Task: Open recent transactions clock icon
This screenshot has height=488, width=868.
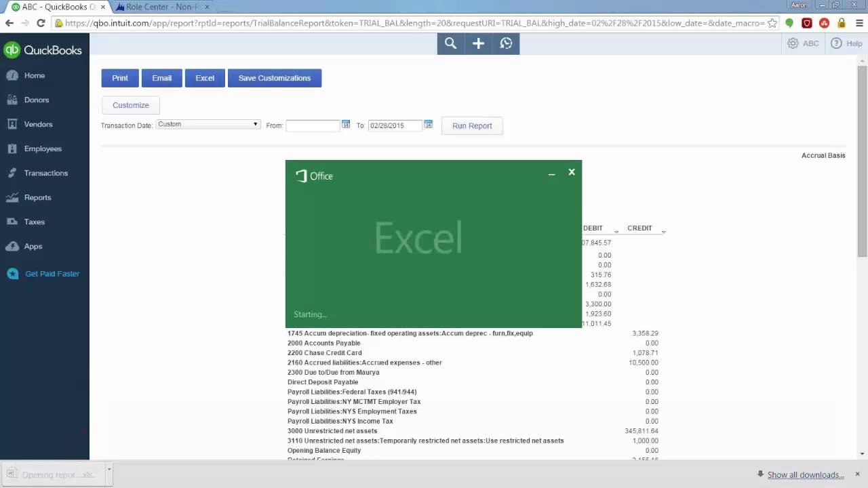Action: click(x=506, y=43)
